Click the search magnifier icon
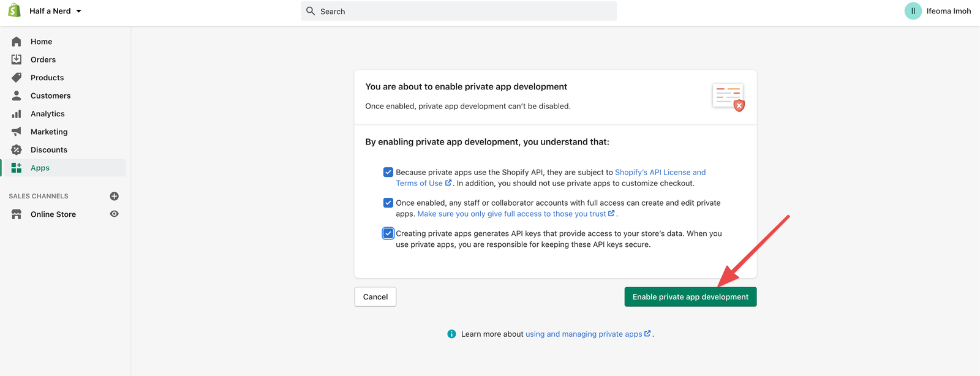The image size is (980, 376). 311,11
